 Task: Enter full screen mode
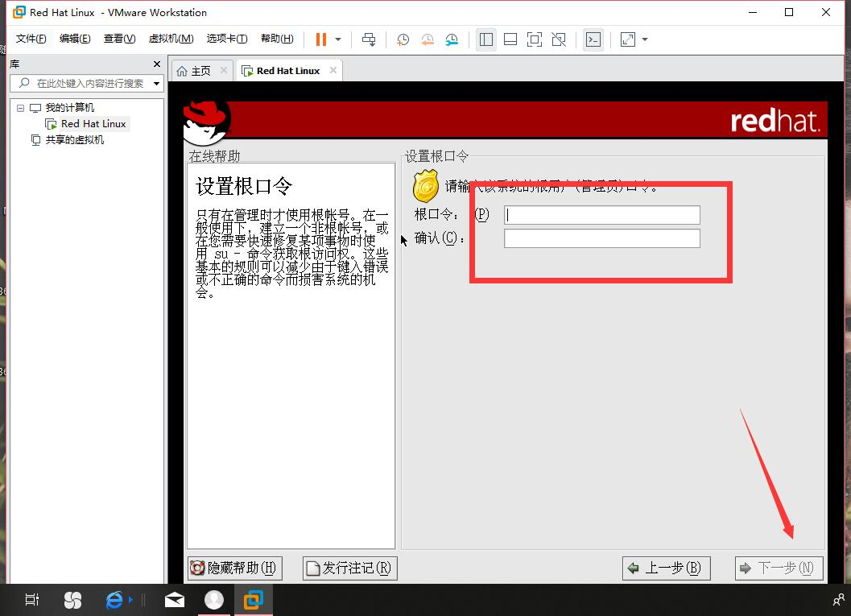pos(535,39)
